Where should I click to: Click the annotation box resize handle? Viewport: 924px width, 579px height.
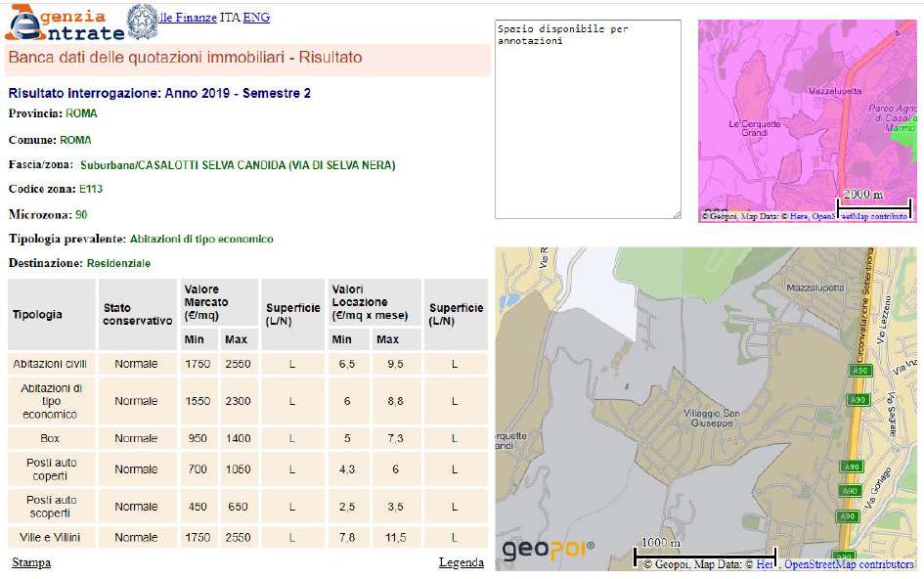point(677,214)
